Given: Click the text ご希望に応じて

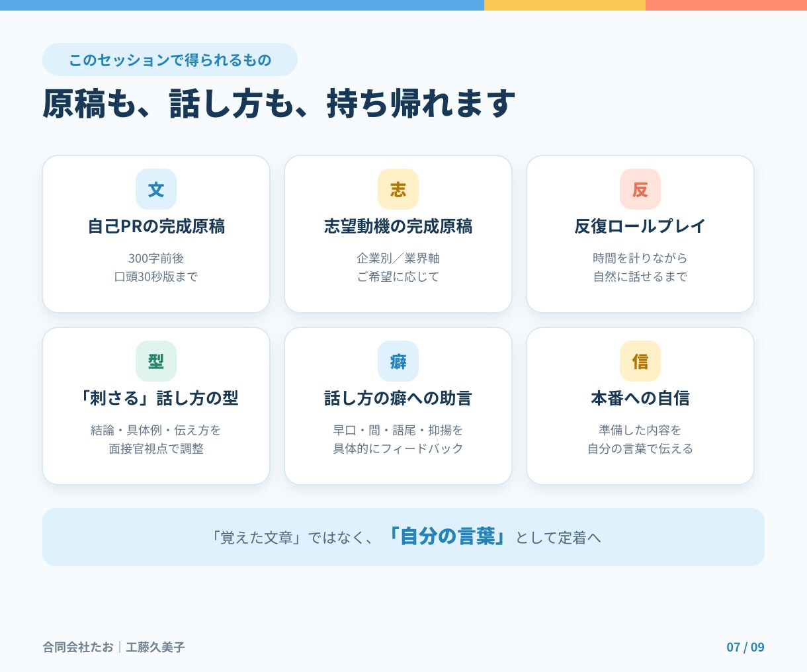Looking at the screenshot, I should tap(398, 276).
